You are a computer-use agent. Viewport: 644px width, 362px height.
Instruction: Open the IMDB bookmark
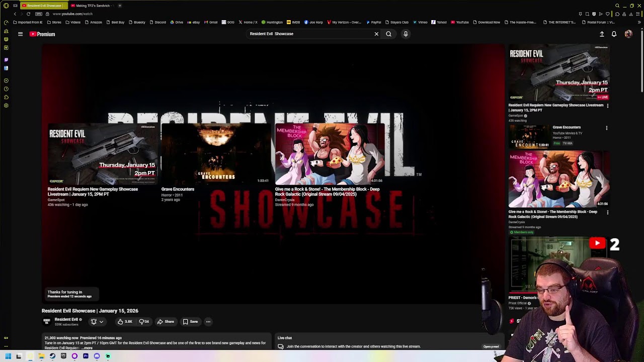(x=293, y=22)
